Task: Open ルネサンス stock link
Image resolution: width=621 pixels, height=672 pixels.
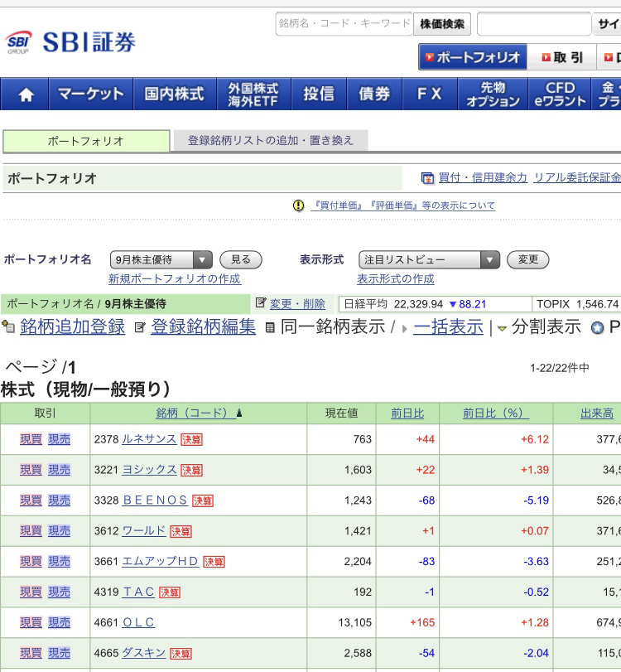Action: coord(149,439)
